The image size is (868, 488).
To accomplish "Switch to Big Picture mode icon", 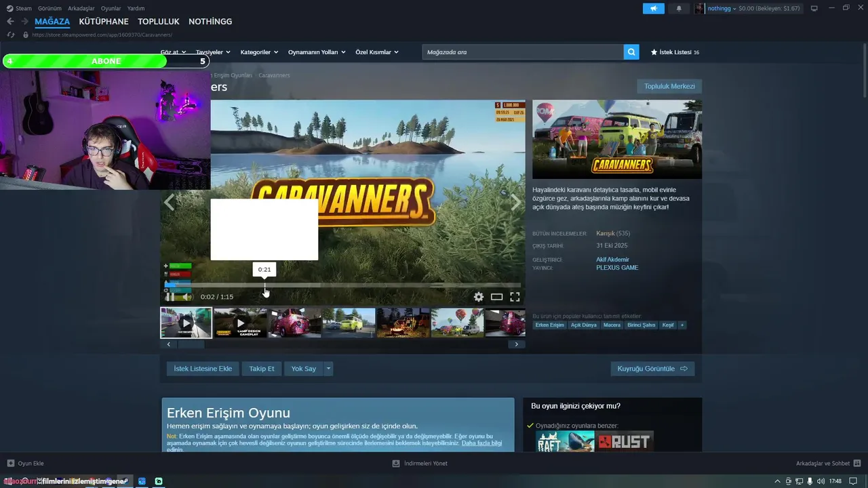I will (814, 8).
